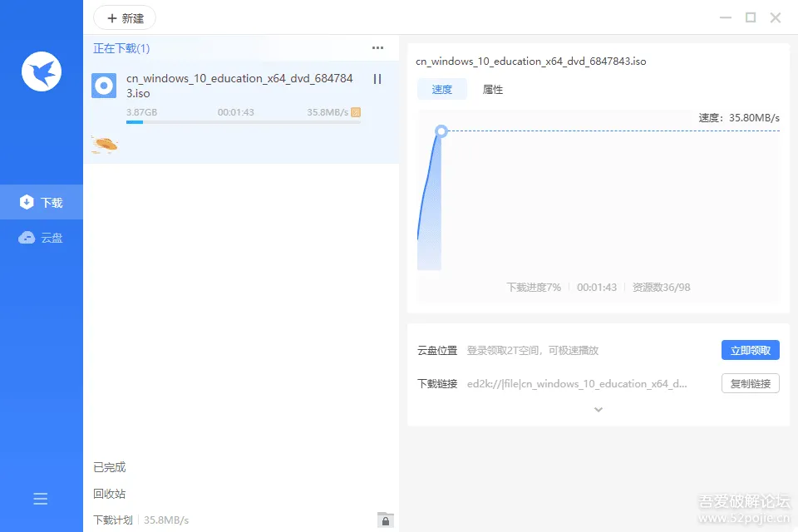Click the orange speed boost icon
The image size is (798, 532).
(356, 112)
